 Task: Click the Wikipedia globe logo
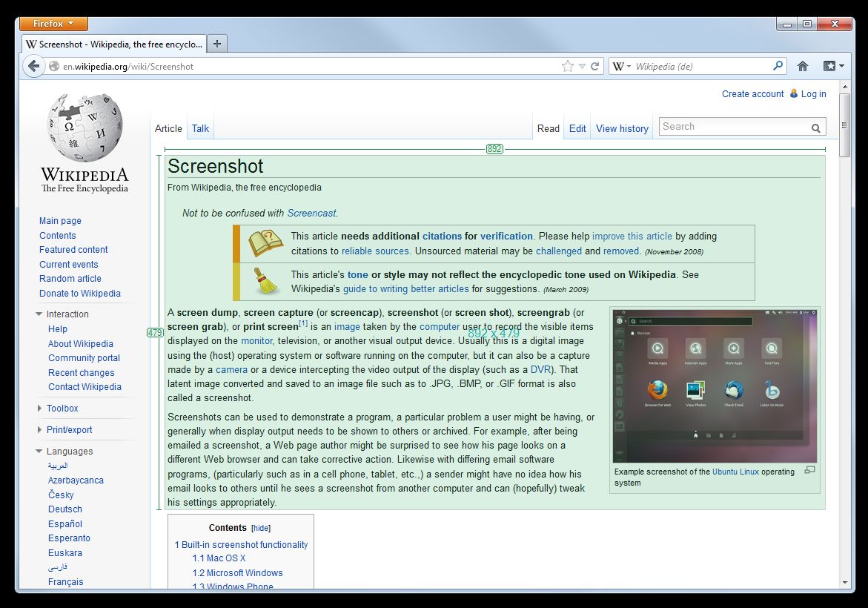[x=85, y=129]
